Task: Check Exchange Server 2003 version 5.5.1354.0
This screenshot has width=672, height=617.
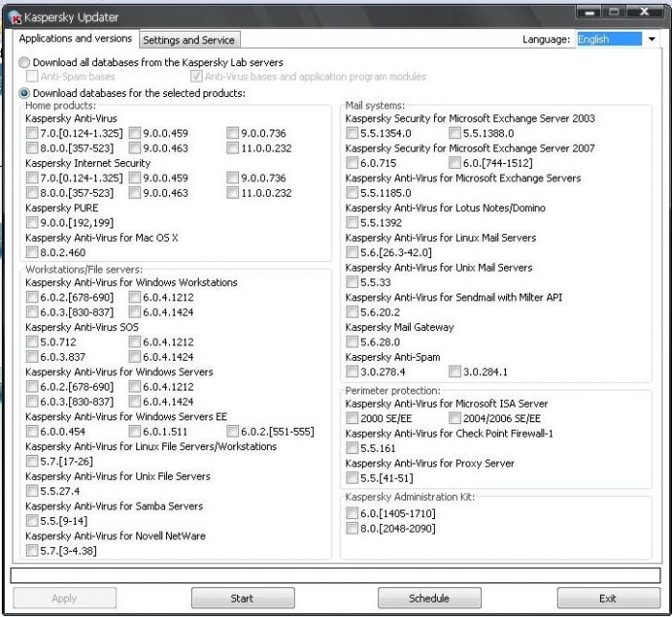Action: 352,133
